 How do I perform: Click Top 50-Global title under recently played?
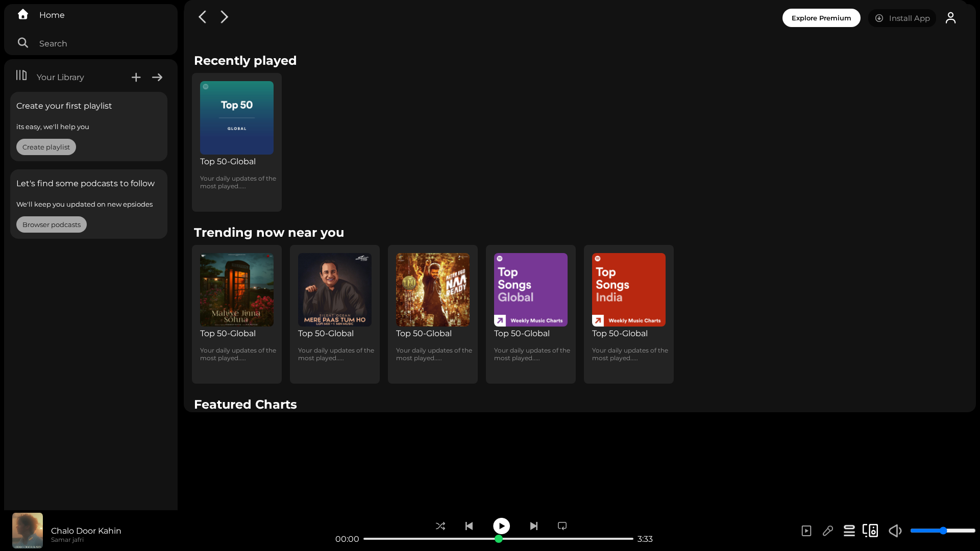click(228, 162)
